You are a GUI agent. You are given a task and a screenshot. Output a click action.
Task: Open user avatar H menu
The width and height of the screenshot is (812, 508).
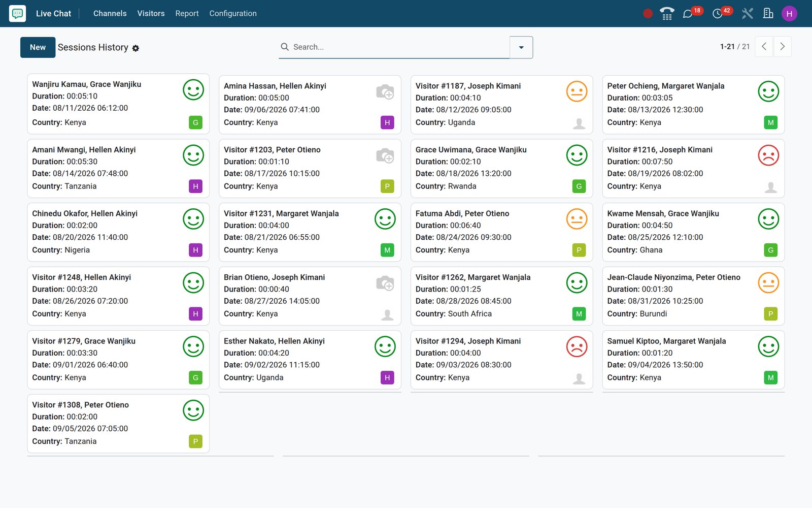tap(789, 14)
